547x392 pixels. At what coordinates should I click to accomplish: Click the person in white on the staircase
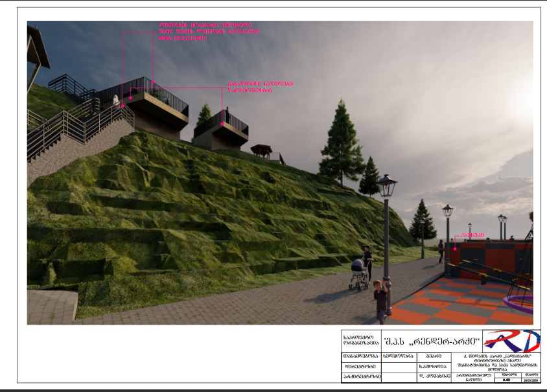(116, 102)
